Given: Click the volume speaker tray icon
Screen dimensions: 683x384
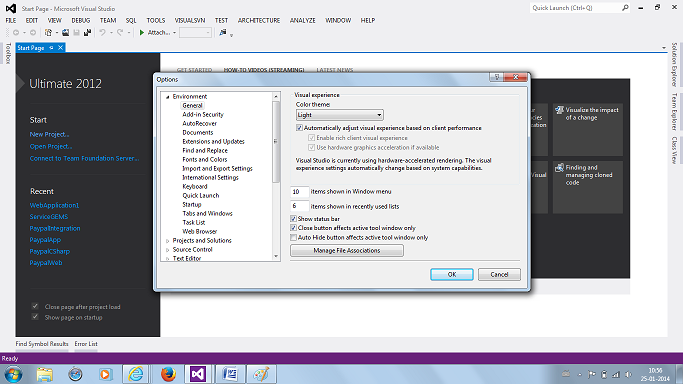Looking at the screenshot, I should 628,374.
